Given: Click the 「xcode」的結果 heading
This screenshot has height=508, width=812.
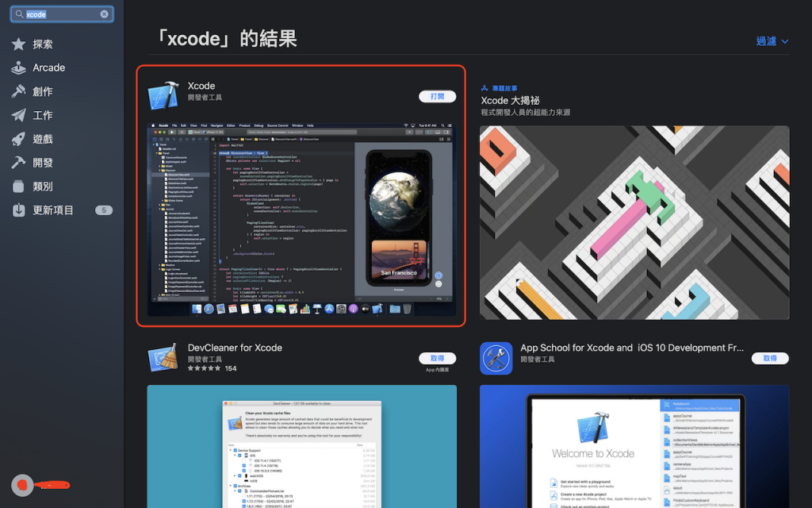Looking at the screenshot, I should 226,39.
